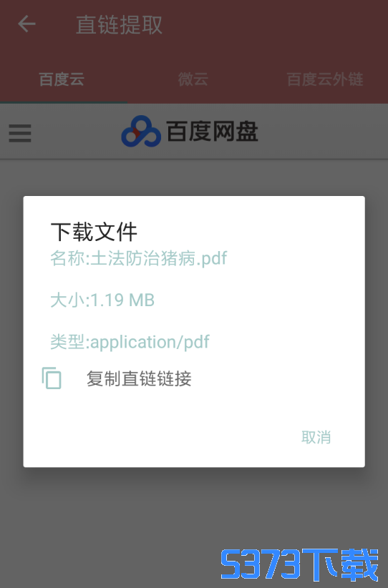Click the copy icon beside 复制直链链接
This screenshot has width=388, height=588.
52,378
